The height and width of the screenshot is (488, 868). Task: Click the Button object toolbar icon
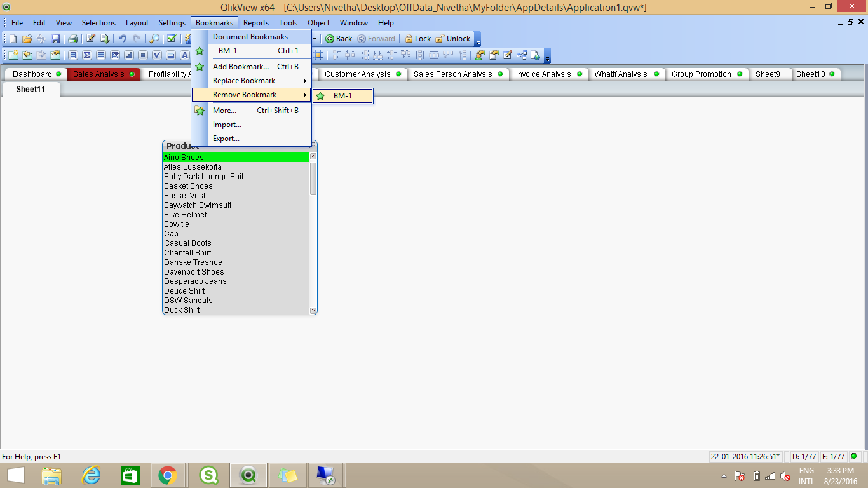[x=171, y=55]
